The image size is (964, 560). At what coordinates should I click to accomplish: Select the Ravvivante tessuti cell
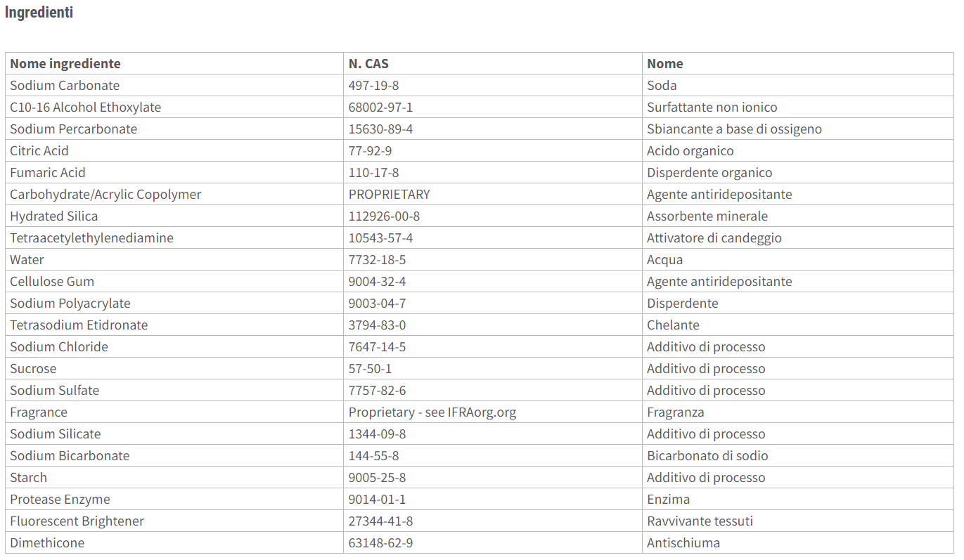(x=798, y=521)
